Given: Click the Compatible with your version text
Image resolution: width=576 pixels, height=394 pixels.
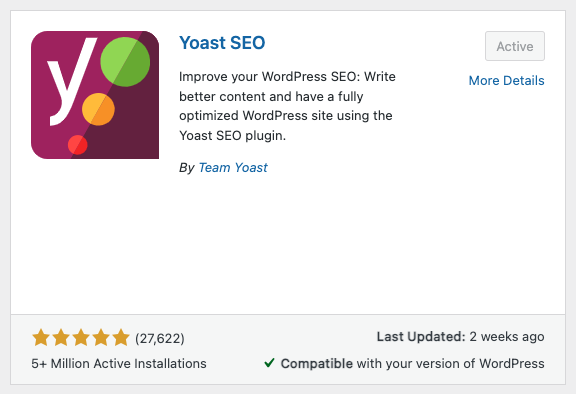Looking at the screenshot, I should click(412, 364).
